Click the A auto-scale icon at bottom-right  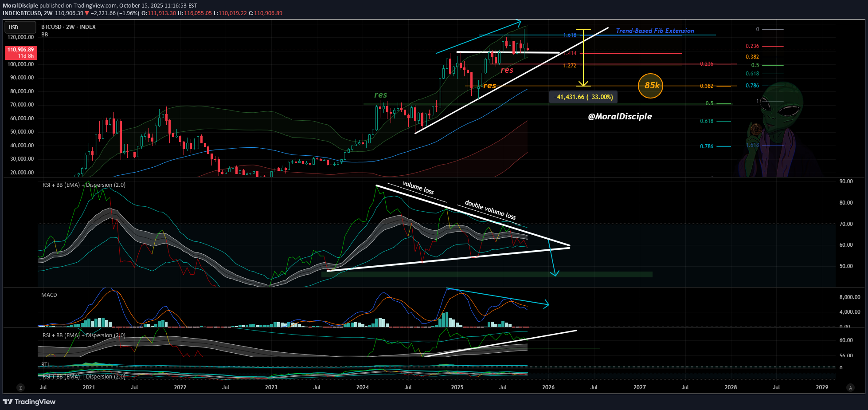tap(850, 387)
